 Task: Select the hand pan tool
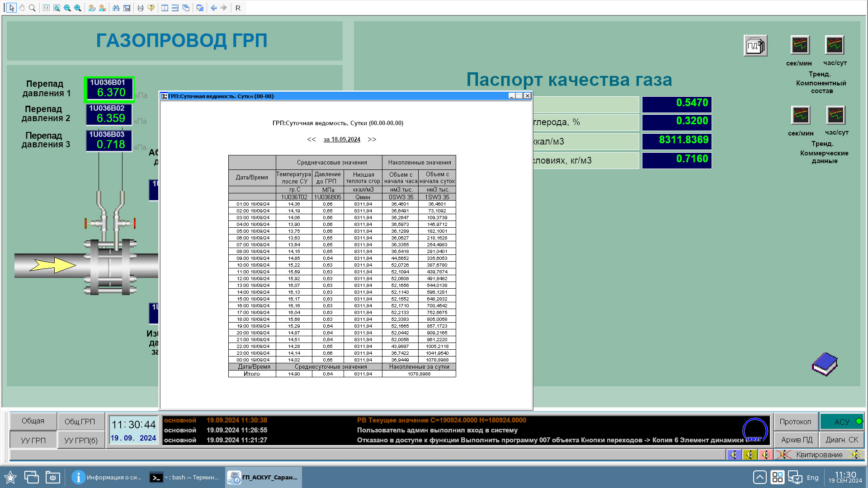pyautogui.click(x=22, y=8)
